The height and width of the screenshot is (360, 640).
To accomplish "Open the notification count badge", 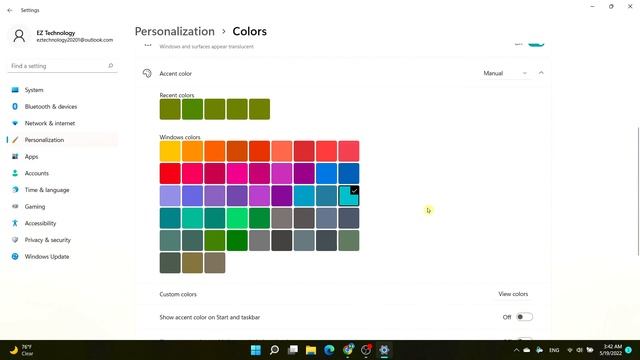I will click(629, 350).
